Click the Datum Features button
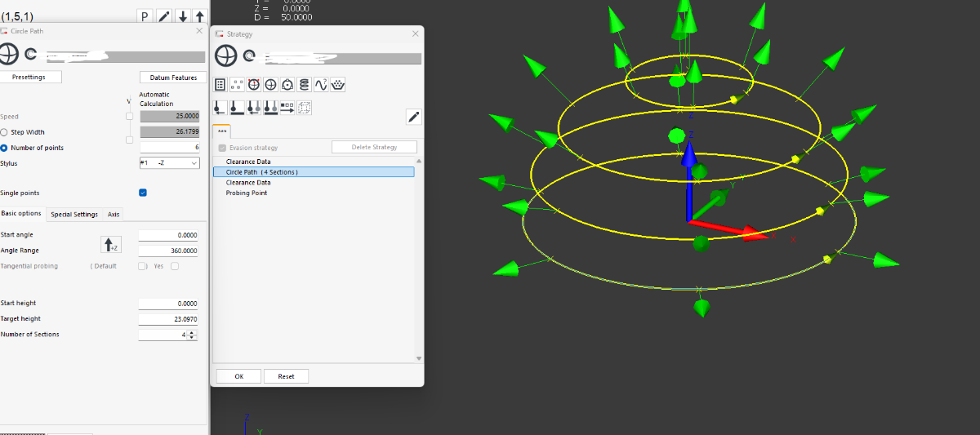This screenshot has height=435, width=980. click(x=173, y=78)
